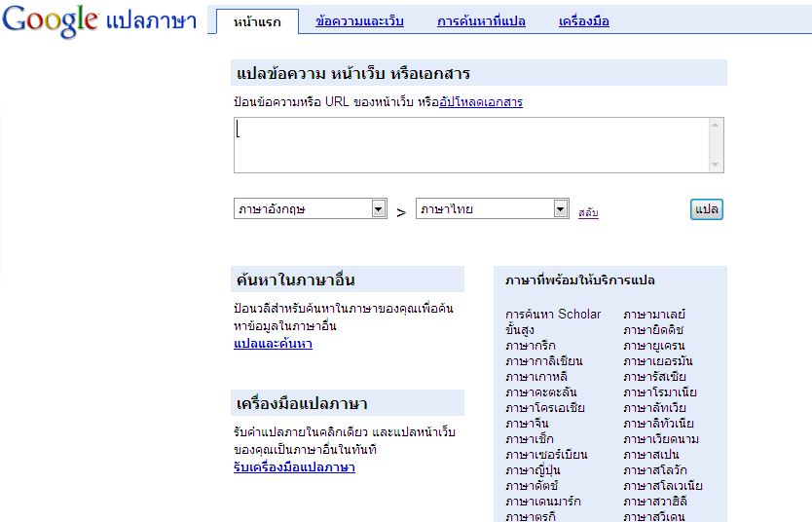This screenshot has width=812, height=522.
Task: Click the Google แปลภาษา logo
Action: click(x=99, y=20)
